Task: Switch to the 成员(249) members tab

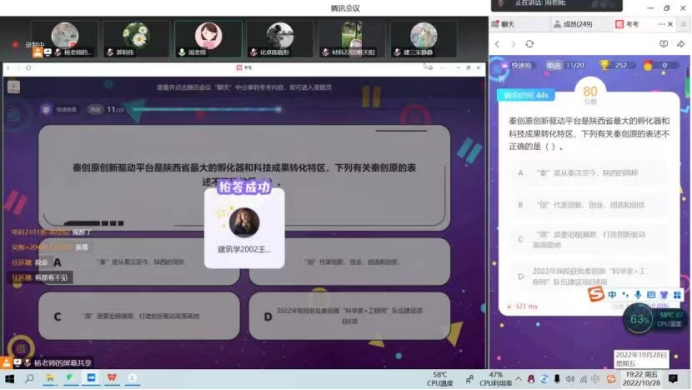Action: click(573, 24)
